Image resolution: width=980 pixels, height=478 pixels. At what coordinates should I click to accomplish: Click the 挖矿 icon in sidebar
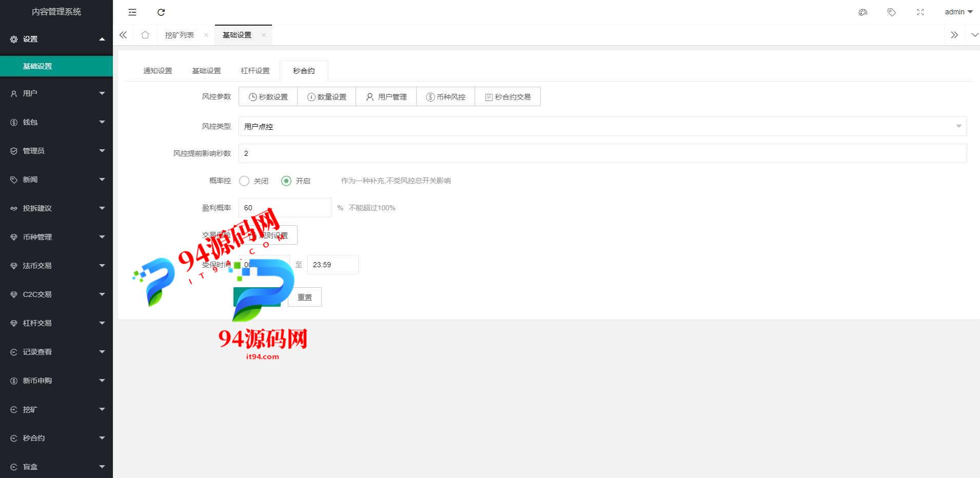coord(14,409)
